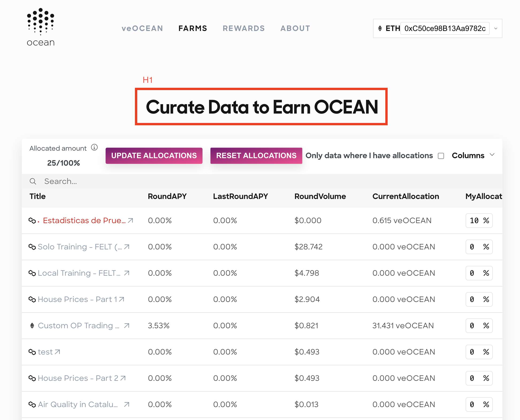Click RESET ALLOCATIONS button

click(x=256, y=156)
